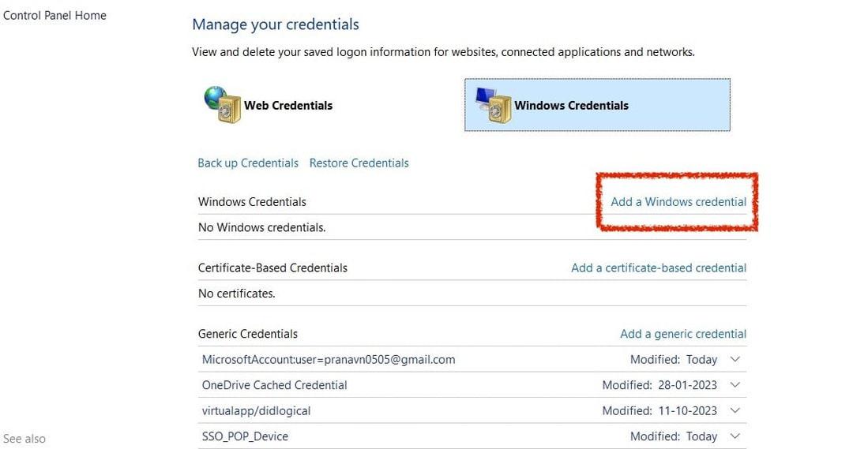
Task: Click Add a Windows credential
Action: click(678, 202)
